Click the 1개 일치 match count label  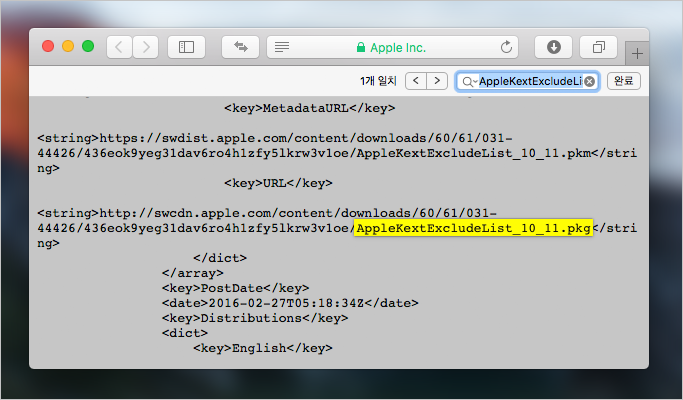379,81
